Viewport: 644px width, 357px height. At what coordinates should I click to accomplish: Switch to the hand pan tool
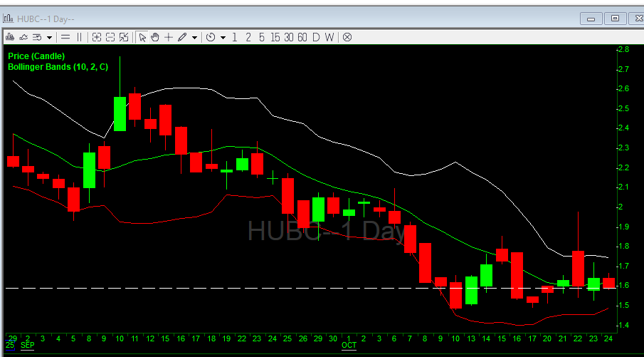[155, 37]
